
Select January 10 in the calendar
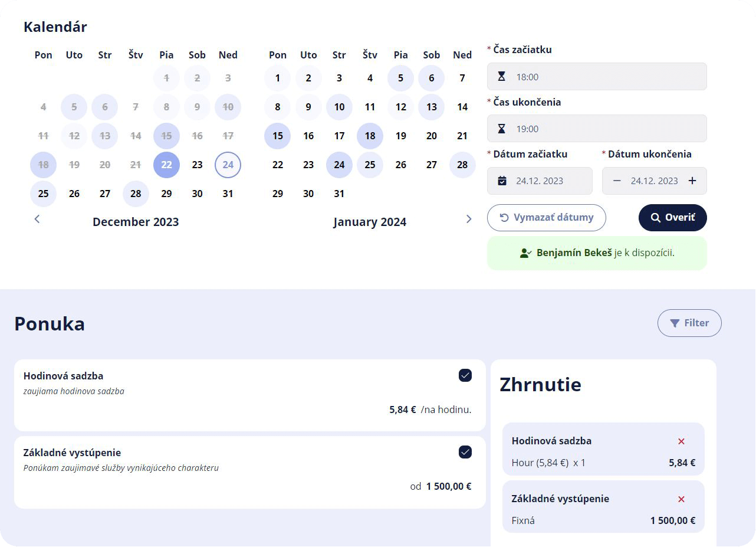[x=339, y=107]
